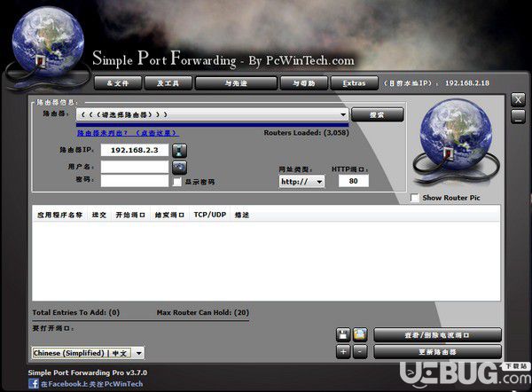The height and width of the screenshot is (392, 532).
Task: Click the router IP detect icon
Action: 179,151
